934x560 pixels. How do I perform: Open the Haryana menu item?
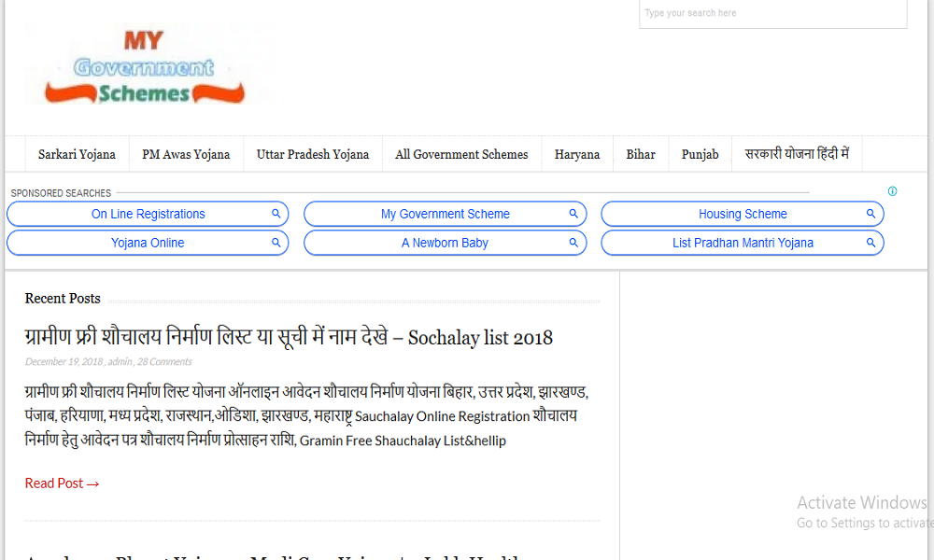[x=577, y=155]
